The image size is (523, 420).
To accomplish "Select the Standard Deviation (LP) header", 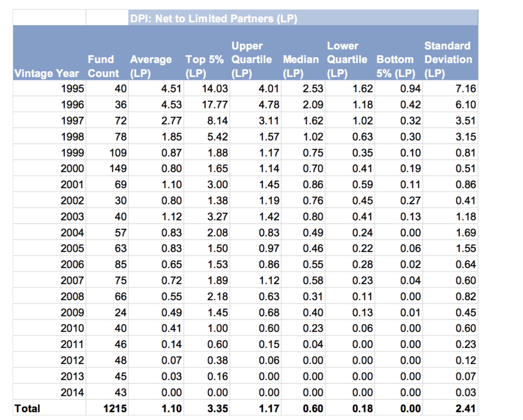I will click(x=448, y=59).
